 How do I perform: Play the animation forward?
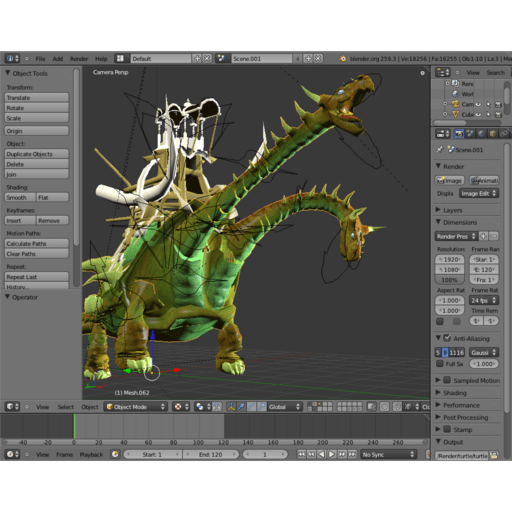pyautogui.click(x=332, y=454)
